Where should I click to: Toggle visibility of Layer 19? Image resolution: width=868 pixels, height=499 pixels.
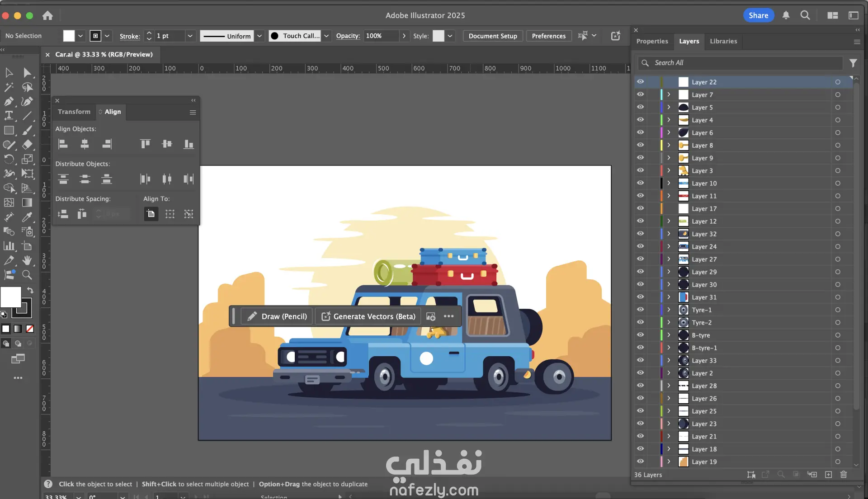(x=640, y=461)
